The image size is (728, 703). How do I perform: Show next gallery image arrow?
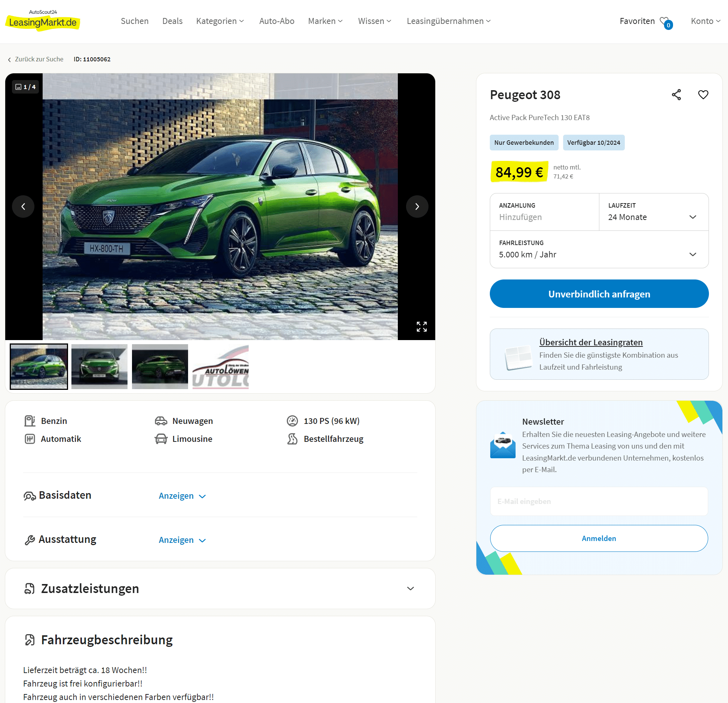click(x=417, y=207)
